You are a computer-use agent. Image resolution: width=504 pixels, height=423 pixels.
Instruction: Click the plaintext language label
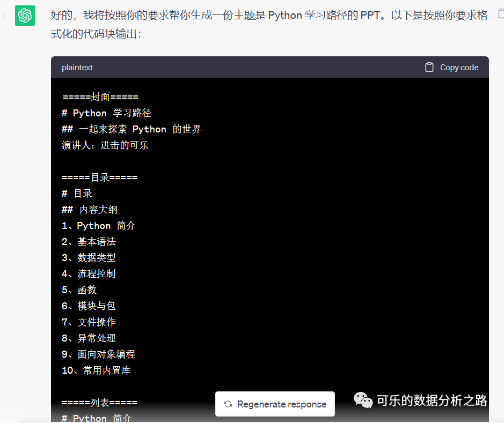(x=77, y=68)
